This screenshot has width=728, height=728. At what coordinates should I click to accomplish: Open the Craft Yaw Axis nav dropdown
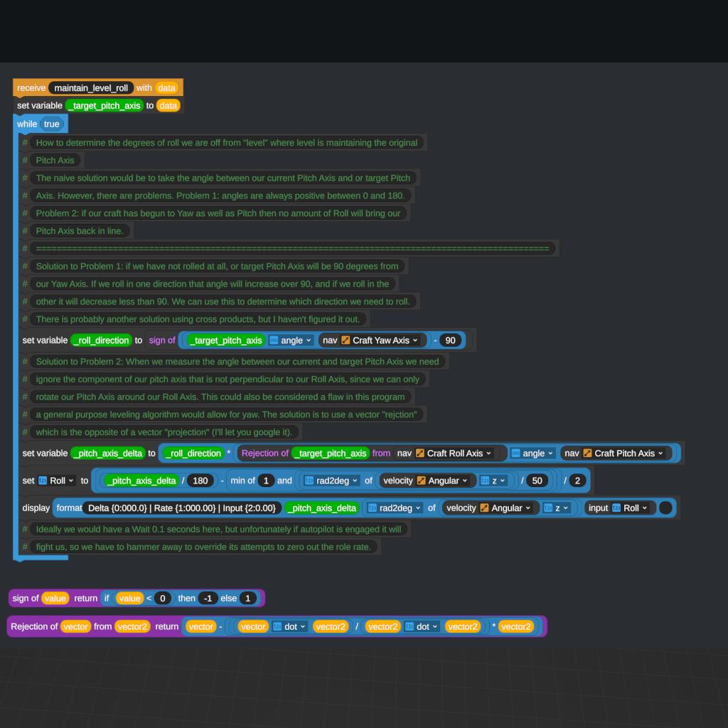click(x=415, y=341)
